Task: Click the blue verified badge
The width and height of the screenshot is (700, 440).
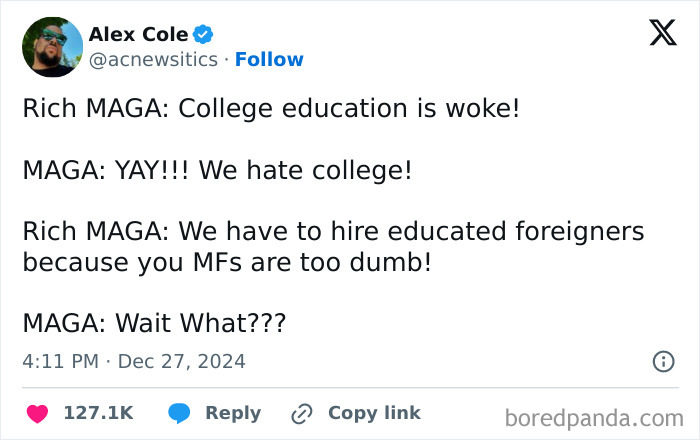Action: 203,35
